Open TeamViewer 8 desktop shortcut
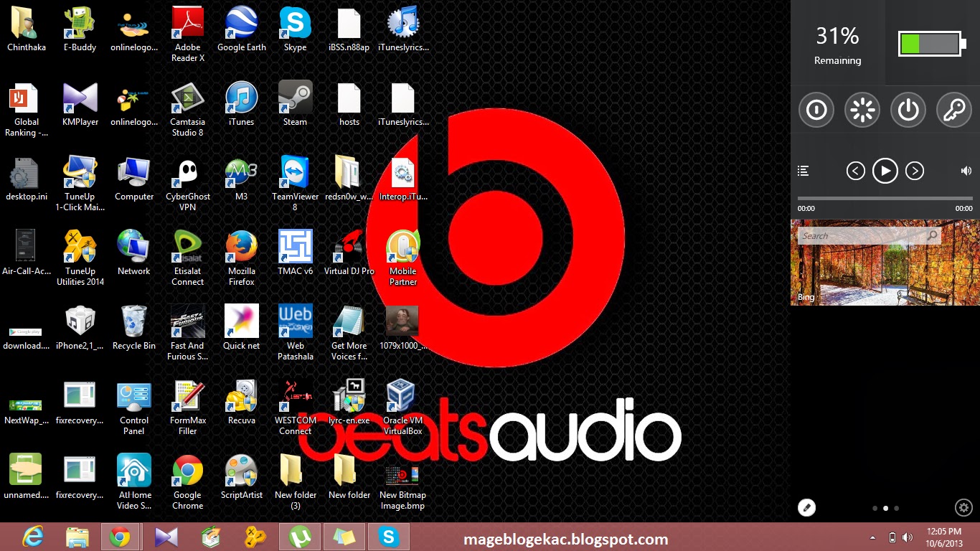980x551 pixels. coord(295,183)
